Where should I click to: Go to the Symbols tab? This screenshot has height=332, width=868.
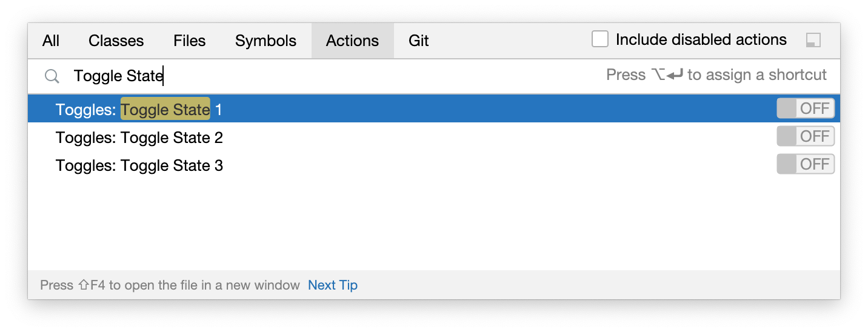266,41
